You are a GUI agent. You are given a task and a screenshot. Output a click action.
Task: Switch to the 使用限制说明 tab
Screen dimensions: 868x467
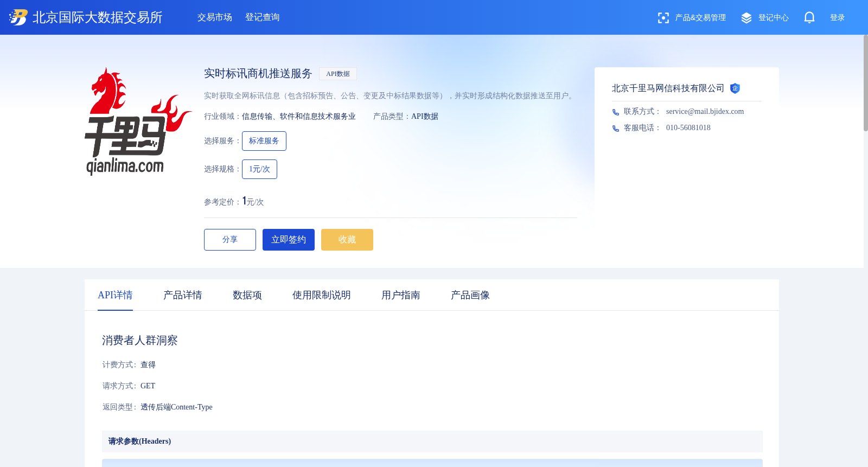[x=322, y=295]
